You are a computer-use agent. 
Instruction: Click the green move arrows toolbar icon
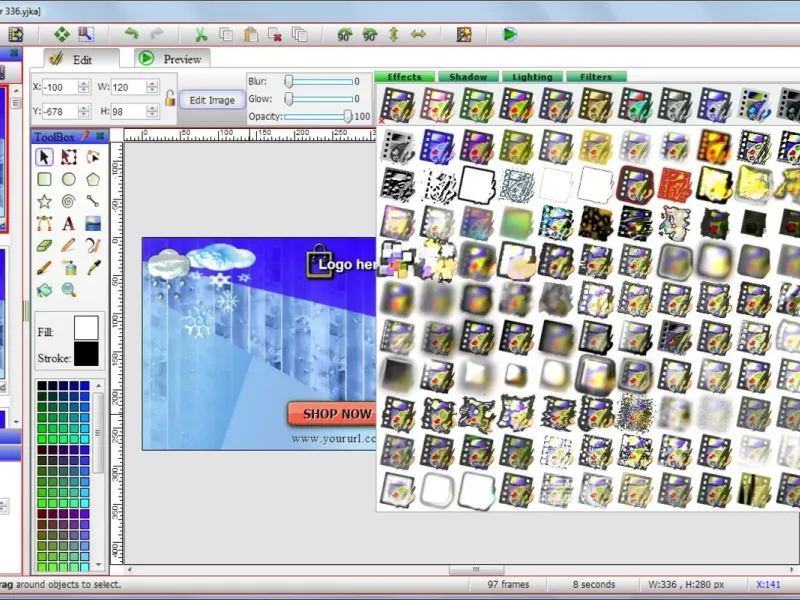(62, 34)
